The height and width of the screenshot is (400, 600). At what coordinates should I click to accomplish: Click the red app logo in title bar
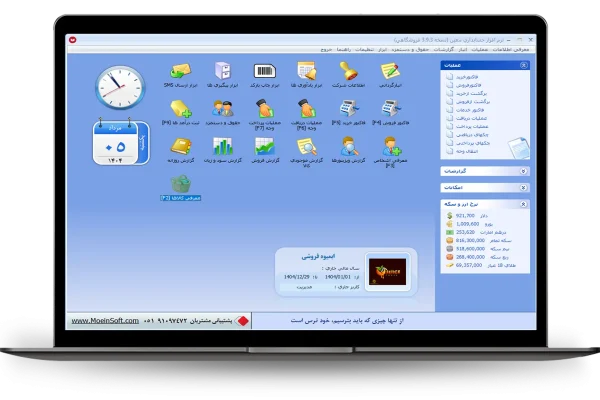coord(73,39)
